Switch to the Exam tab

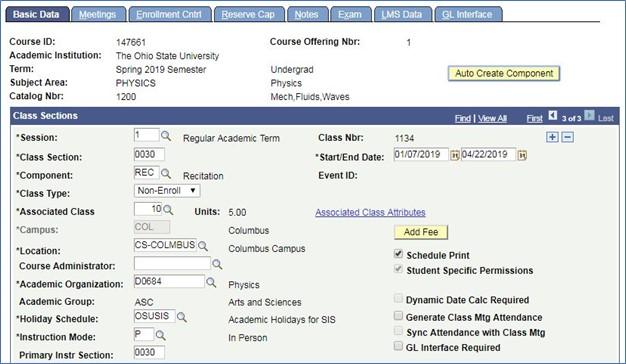350,14
